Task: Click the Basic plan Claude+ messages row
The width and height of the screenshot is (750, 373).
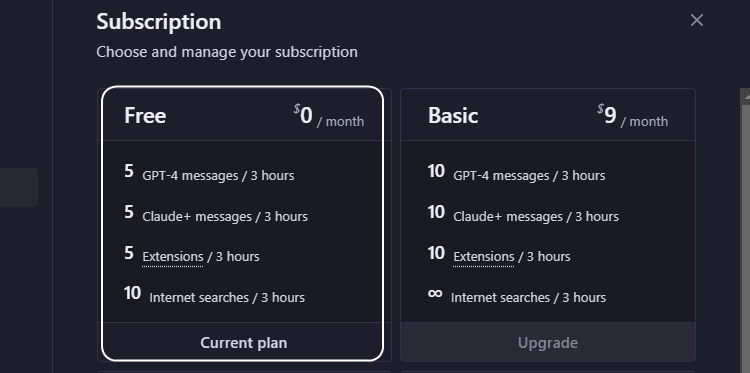Action: click(x=523, y=213)
